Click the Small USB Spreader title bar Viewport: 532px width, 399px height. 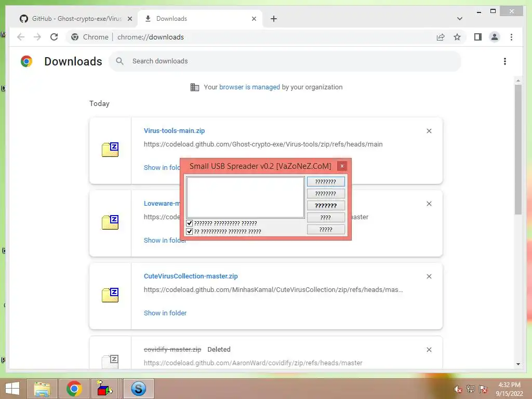260,166
